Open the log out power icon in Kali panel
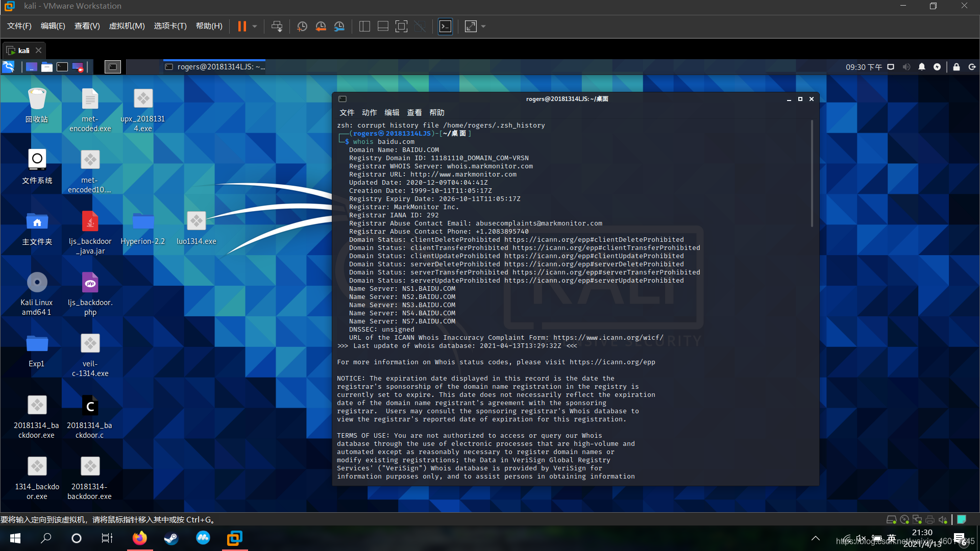Screen dimensions: 980x551 click(972, 67)
